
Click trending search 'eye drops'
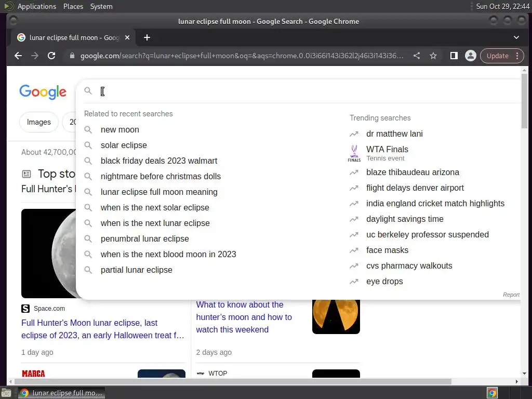click(384, 281)
